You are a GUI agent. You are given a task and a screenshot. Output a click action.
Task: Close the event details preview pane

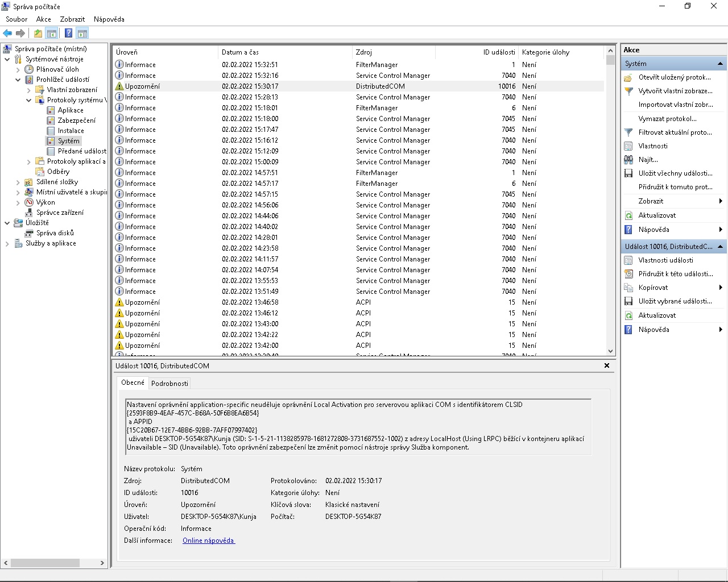tap(606, 365)
